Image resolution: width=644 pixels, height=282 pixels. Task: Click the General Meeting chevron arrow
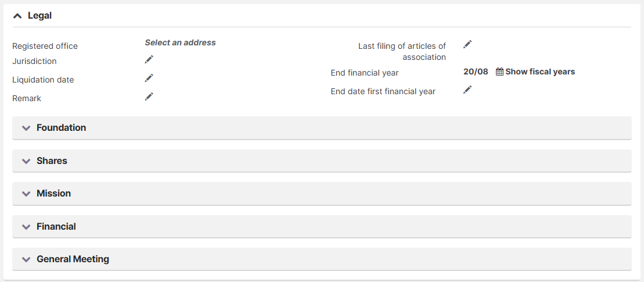click(x=26, y=260)
